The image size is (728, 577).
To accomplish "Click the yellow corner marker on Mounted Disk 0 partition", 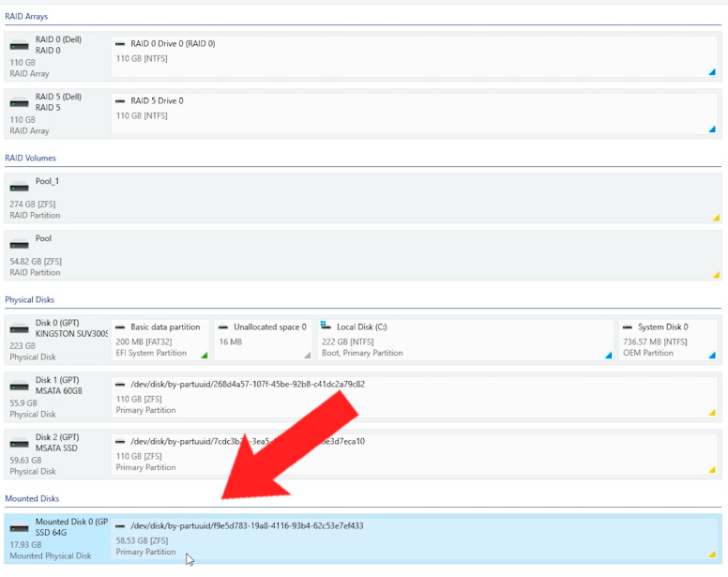I will [712, 554].
